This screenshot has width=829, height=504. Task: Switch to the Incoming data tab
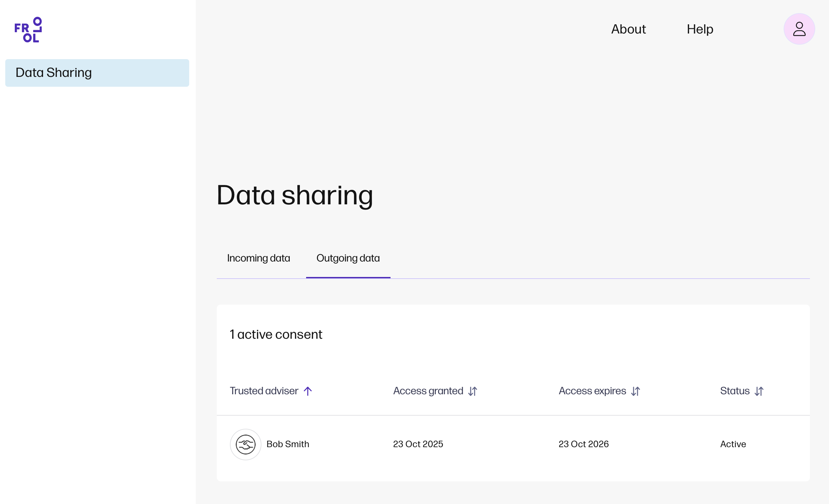click(x=258, y=258)
